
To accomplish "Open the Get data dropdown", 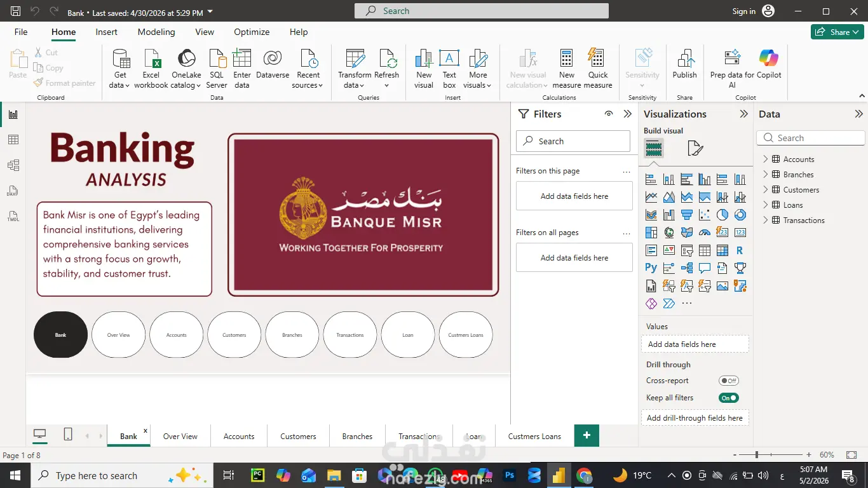I will 120,69.
